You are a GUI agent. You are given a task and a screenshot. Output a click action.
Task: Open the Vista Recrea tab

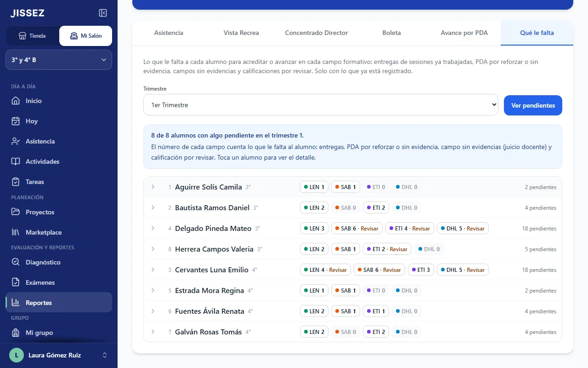tap(241, 33)
